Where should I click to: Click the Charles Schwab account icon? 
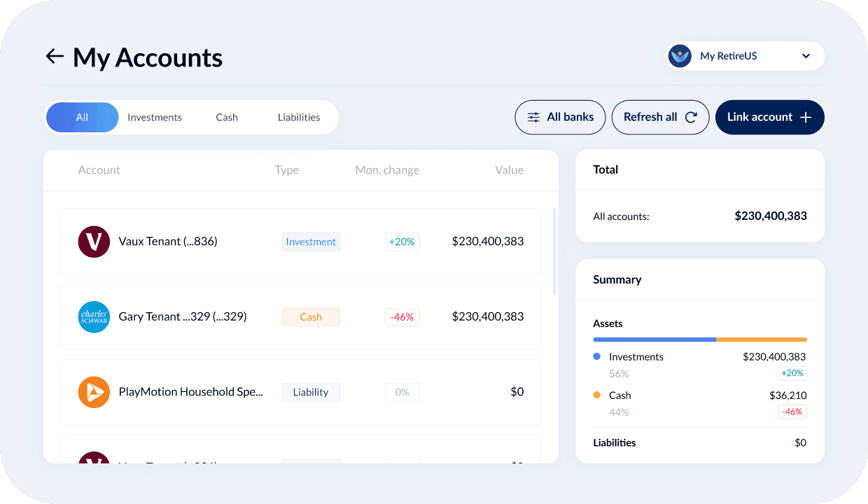pos(94,316)
